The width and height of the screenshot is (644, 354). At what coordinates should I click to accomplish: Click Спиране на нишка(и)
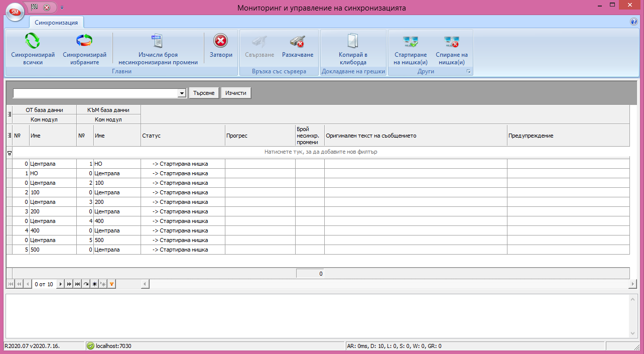click(x=451, y=49)
